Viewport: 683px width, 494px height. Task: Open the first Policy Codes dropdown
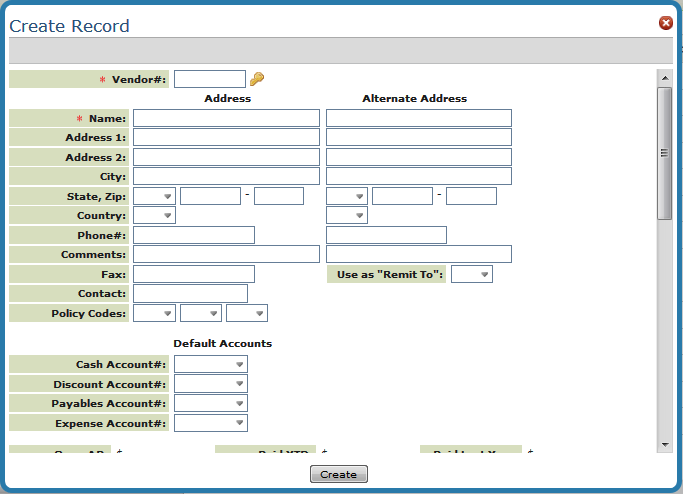pyautogui.click(x=154, y=313)
